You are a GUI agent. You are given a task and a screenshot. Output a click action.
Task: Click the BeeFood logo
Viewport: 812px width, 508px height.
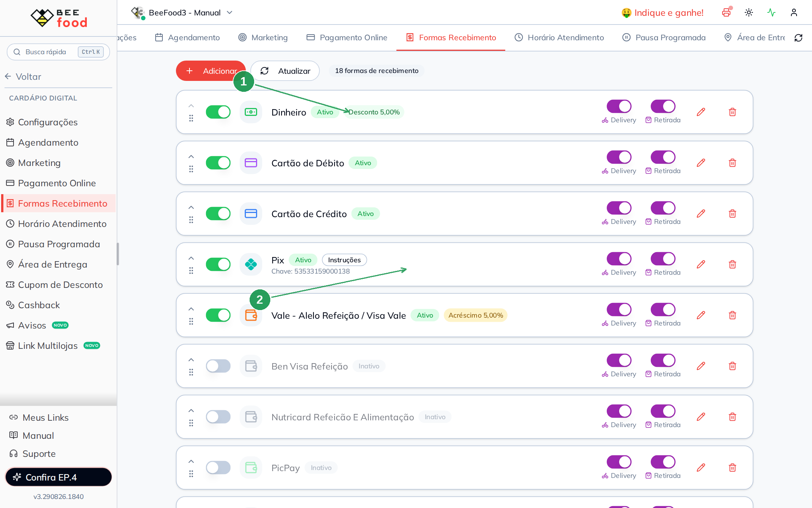pos(59,18)
